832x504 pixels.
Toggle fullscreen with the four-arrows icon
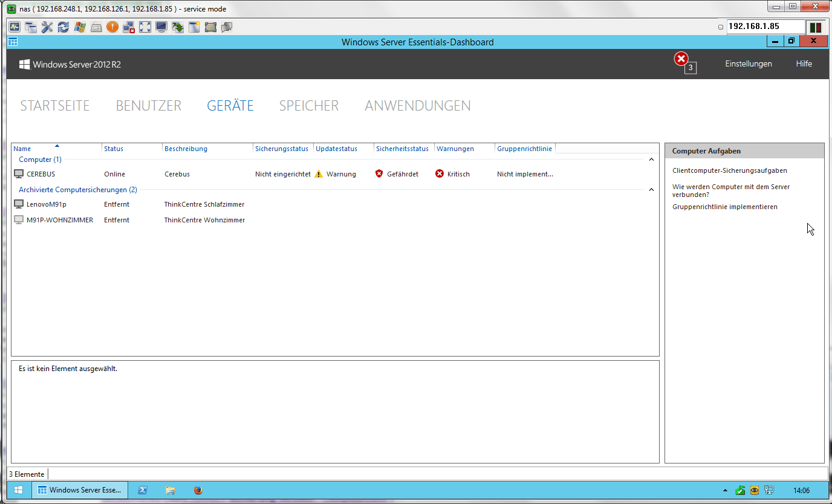[145, 27]
